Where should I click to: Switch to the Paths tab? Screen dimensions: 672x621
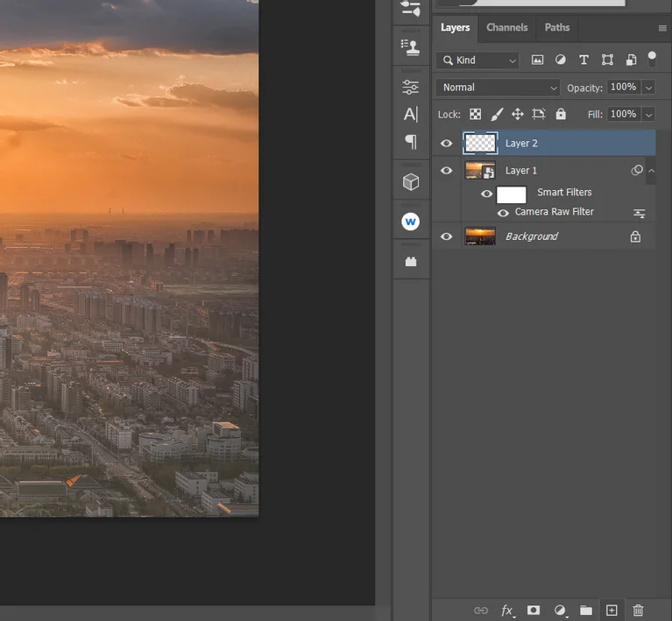(556, 27)
